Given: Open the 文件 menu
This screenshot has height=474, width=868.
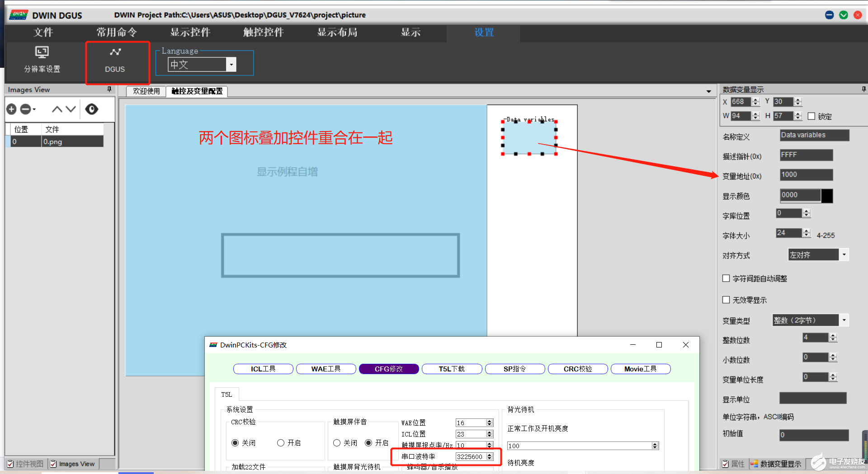Looking at the screenshot, I should 43,33.
